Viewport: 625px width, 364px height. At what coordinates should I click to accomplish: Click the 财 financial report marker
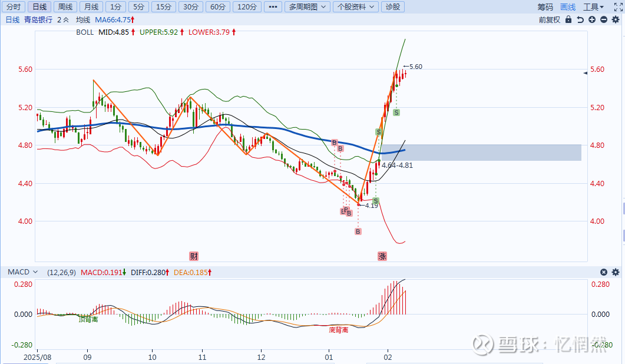tap(194, 256)
